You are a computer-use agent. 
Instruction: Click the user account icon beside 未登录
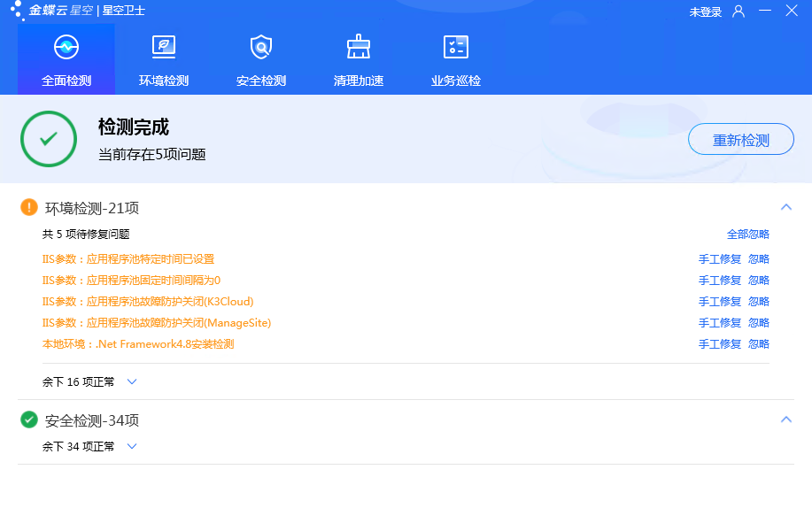pos(739,12)
